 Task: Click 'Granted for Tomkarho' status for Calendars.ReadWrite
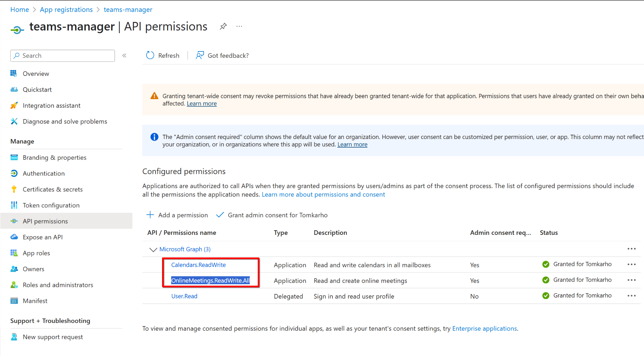click(582, 264)
